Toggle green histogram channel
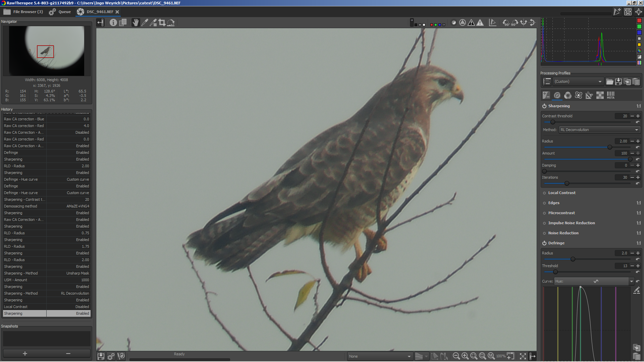This screenshot has width=644, height=362. click(639, 26)
